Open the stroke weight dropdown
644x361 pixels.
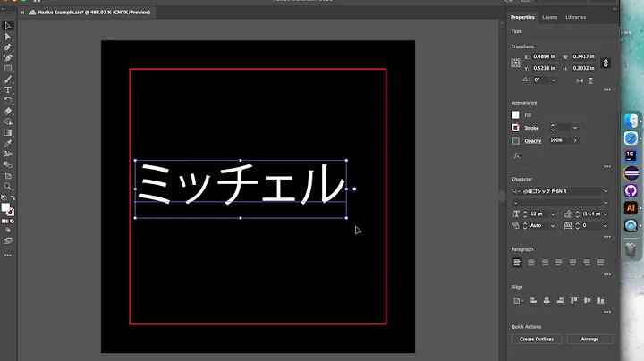coord(575,128)
